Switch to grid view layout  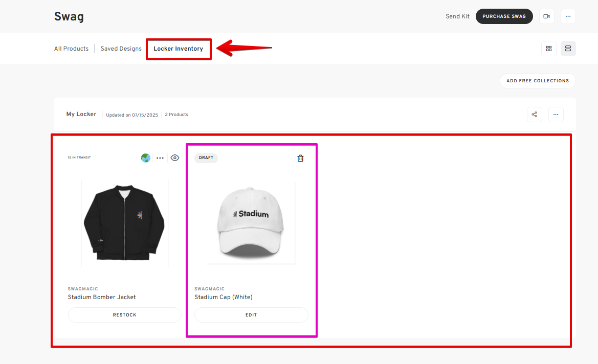(x=549, y=49)
